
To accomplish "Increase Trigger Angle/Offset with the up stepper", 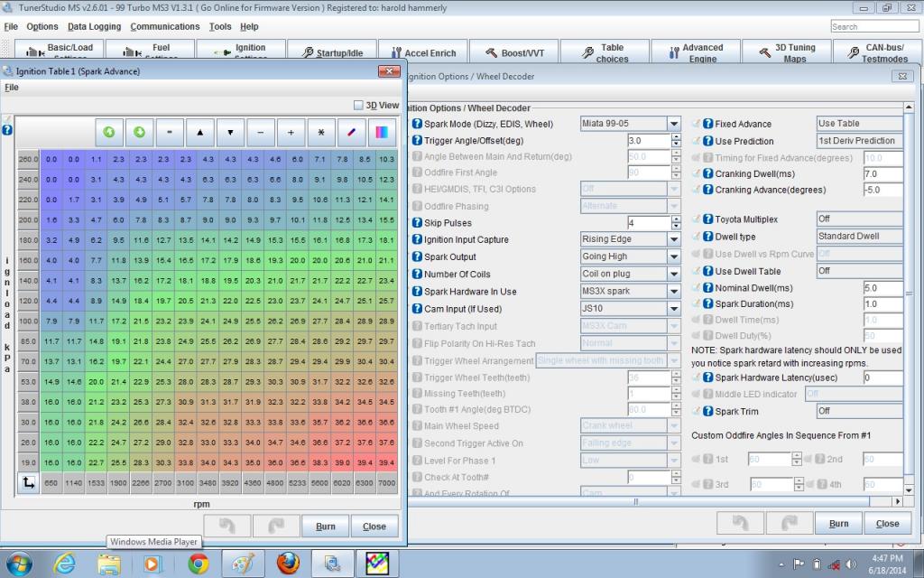I will [676, 137].
